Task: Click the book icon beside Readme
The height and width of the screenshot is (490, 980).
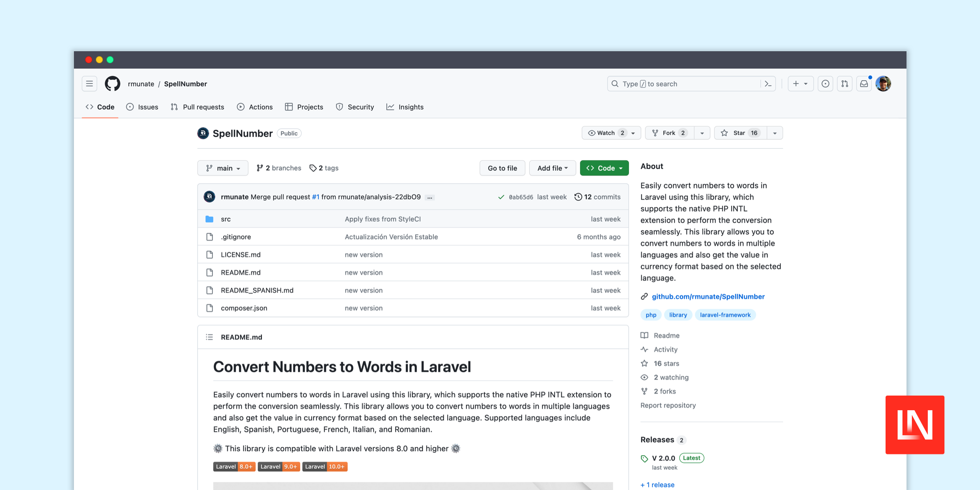Action: pyautogui.click(x=645, y=335)
